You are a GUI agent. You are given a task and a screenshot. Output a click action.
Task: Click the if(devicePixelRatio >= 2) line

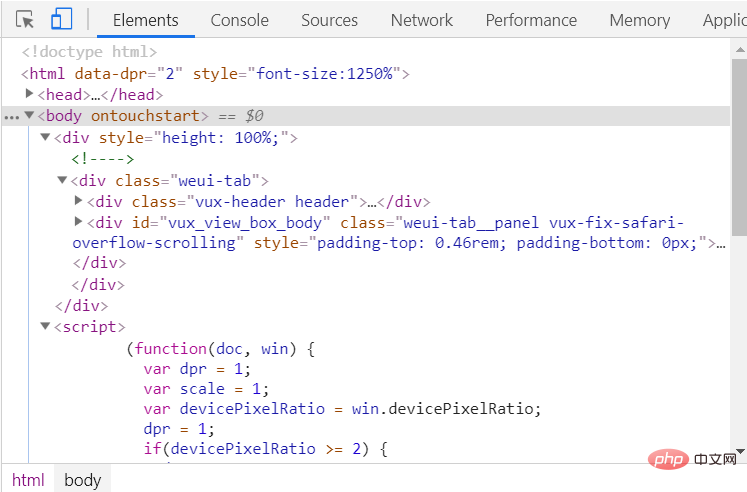coord(265,449)
